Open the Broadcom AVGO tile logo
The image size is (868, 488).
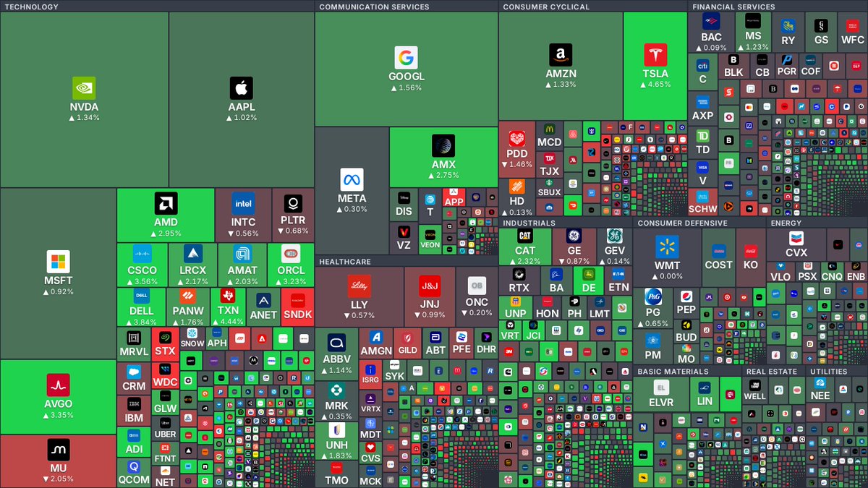click(x=58, y=385)
